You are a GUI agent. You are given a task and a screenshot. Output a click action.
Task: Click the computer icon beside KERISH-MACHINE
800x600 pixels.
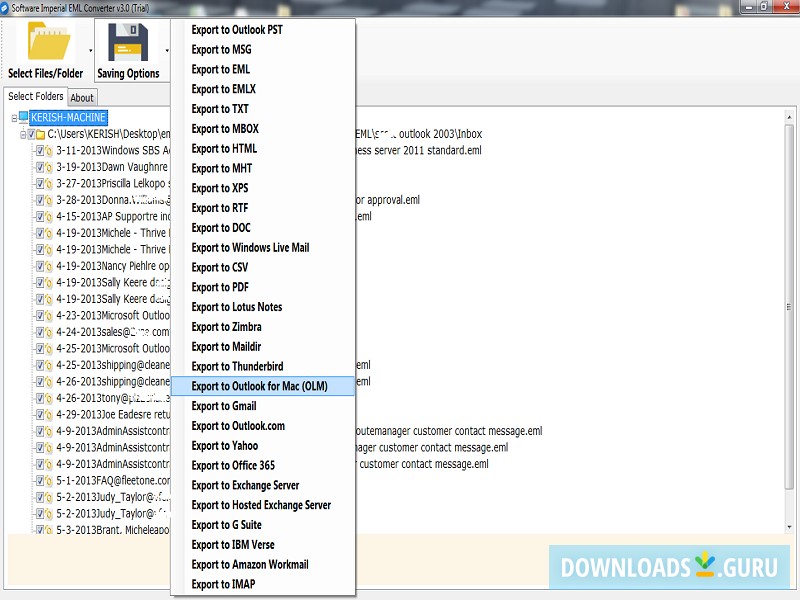click(21, 117)
